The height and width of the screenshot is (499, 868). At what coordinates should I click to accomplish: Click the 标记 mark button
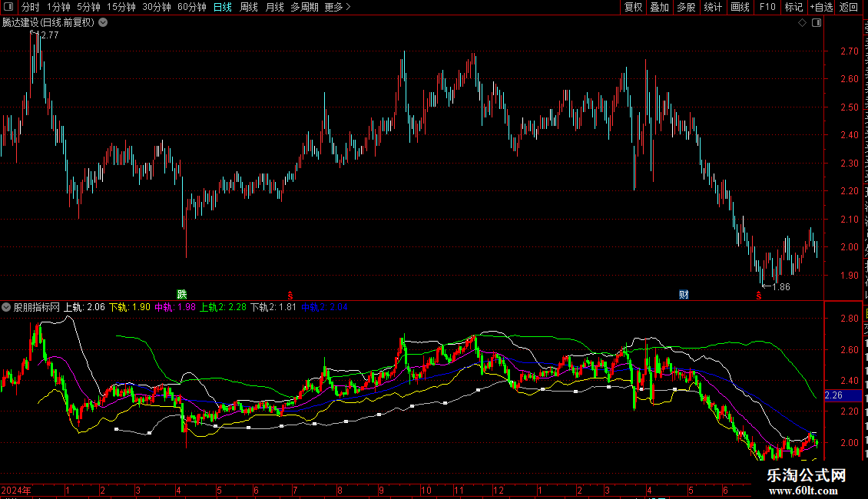click(x=793, y=7)
